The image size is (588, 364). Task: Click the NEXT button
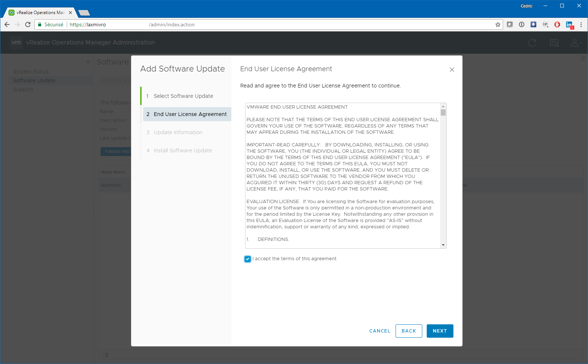(440, 331)
